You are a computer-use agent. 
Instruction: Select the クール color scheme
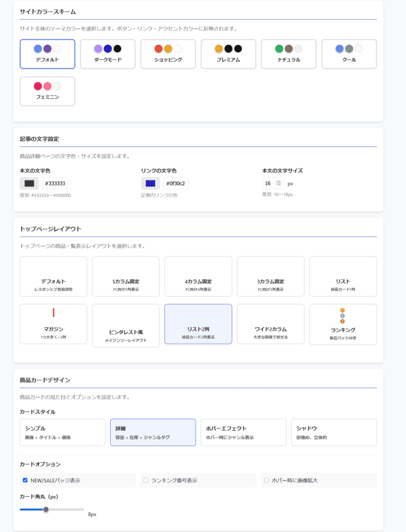(x=349, y=54)
